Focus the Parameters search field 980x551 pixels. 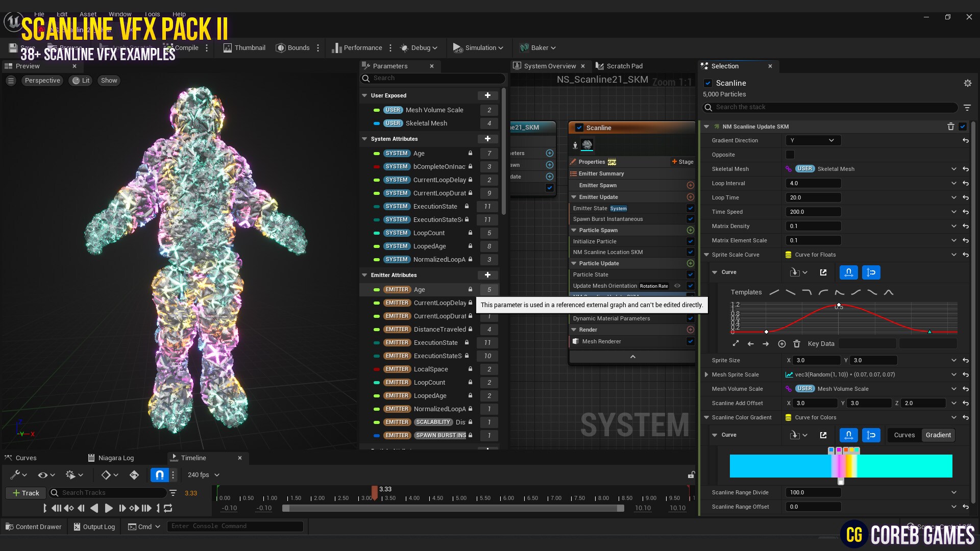click(x=433, y=78)
